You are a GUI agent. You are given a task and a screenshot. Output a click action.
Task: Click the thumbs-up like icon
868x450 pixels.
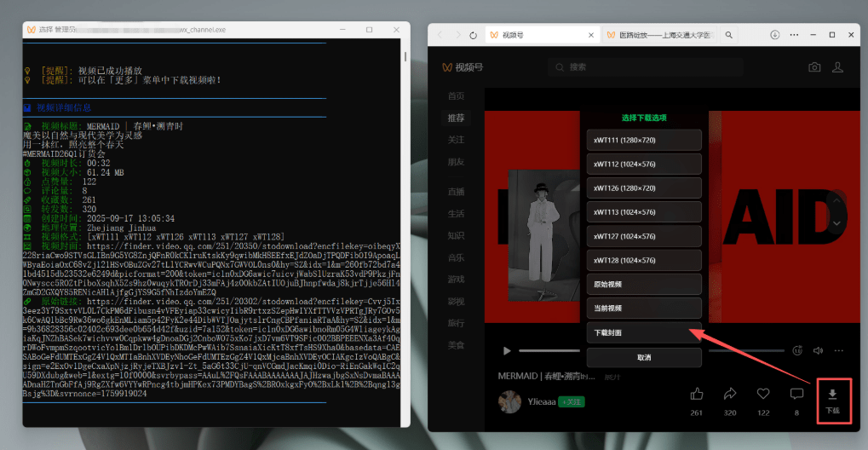click(697, 394)
